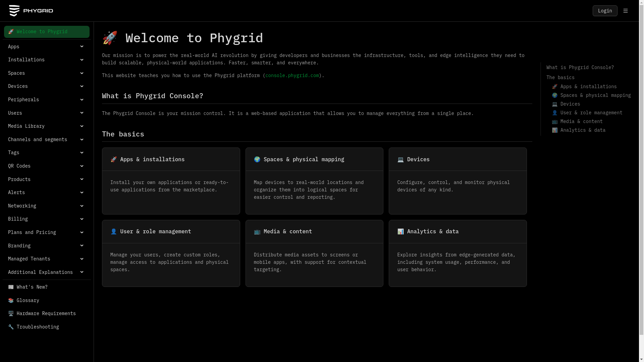Go to Spaces & physical mapping contents link

coord(591,95)
